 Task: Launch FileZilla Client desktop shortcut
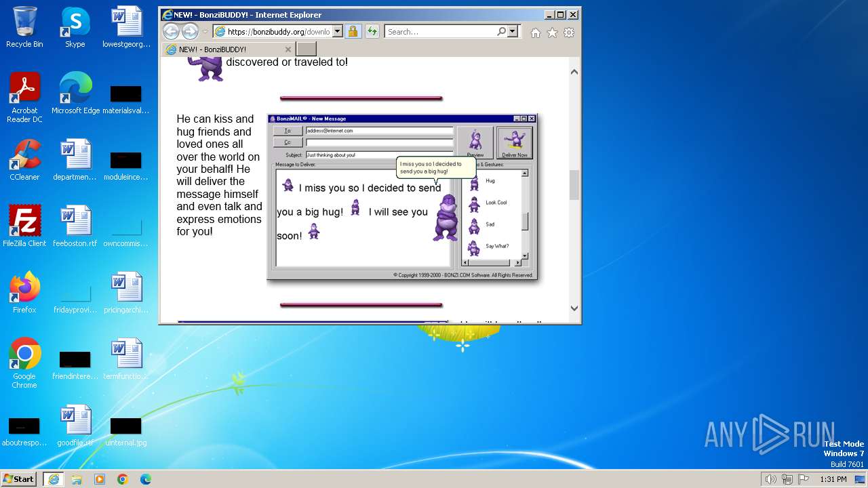24,226
